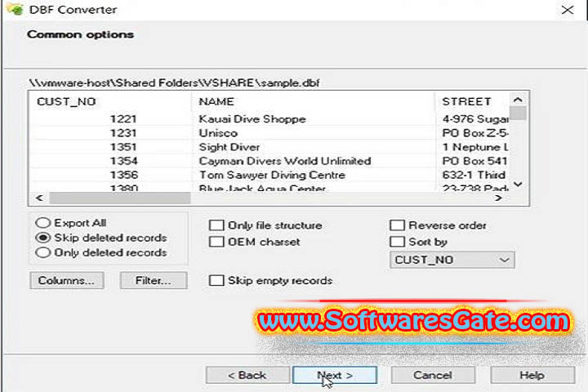Open the Columns... dialog button

point(67,281)
